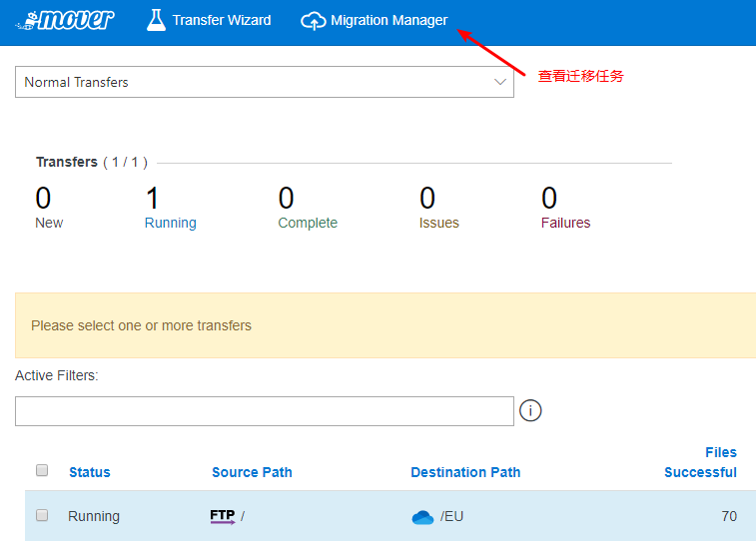Expand dropdown using its chevron arrow
The width and height of the screenshot is (756, 546).
click(500, 82)
